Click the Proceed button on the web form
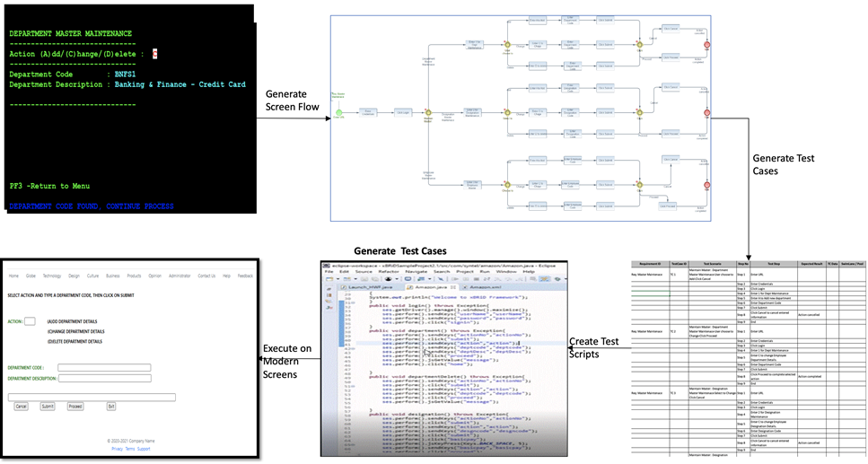The width and height of the screenshot is (868, 464). point(75,407)
